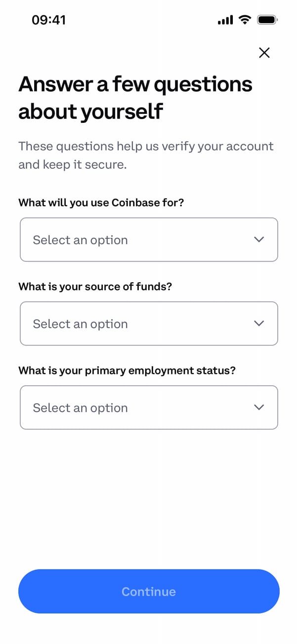
Task: Tap the battery indicator icon
Action: [267, 20]
